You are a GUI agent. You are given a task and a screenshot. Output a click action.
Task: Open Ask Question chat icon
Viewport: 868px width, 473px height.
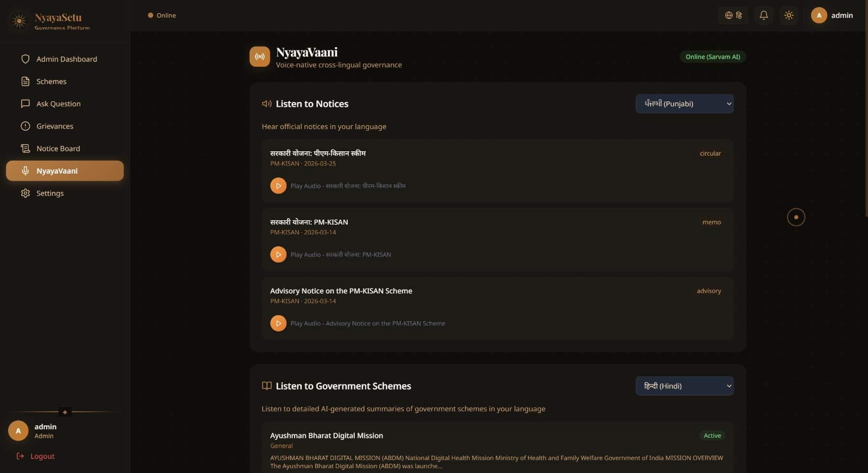(25, 104)
